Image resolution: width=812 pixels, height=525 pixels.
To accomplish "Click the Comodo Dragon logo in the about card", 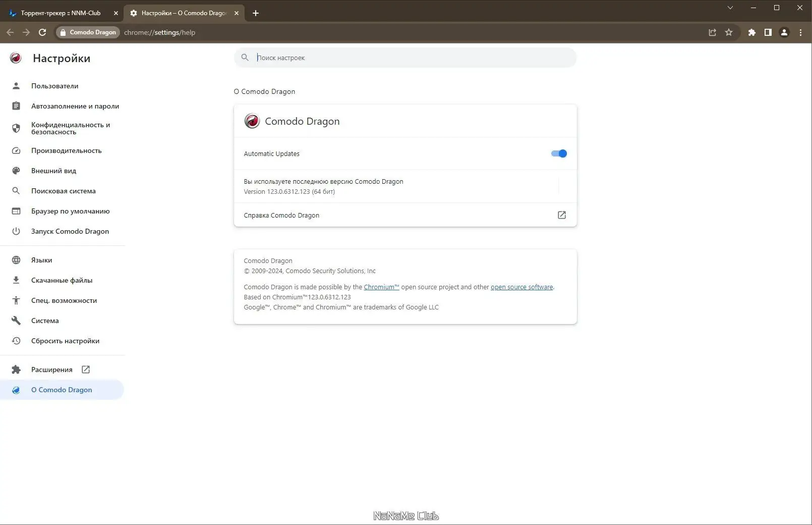I will click(x=252, y=121).
